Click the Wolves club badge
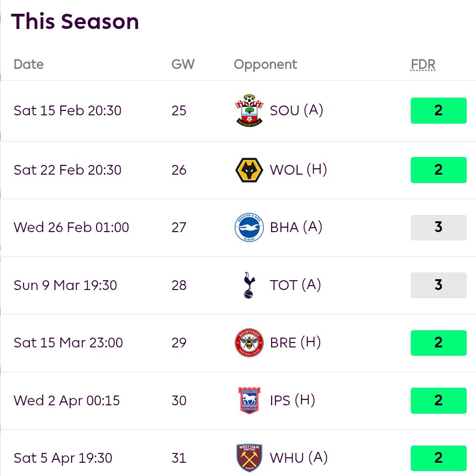 pyautogui.click(x=249, y=170)
